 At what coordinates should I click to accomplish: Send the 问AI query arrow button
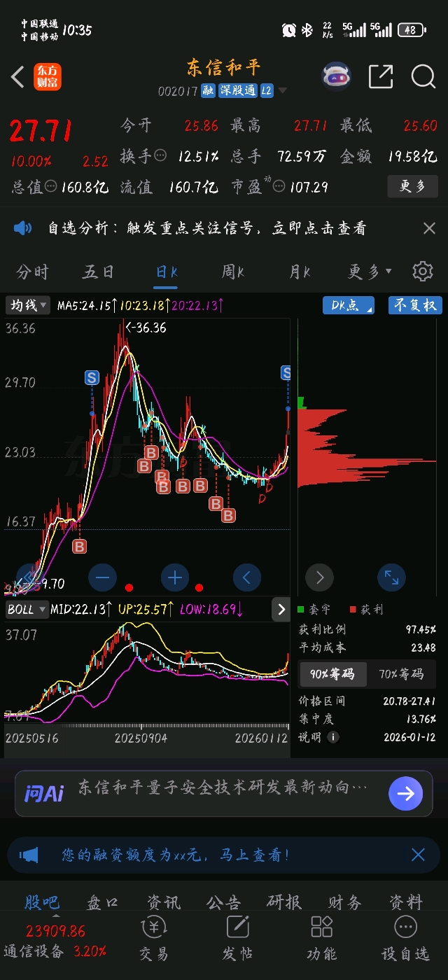click(406, 793)
